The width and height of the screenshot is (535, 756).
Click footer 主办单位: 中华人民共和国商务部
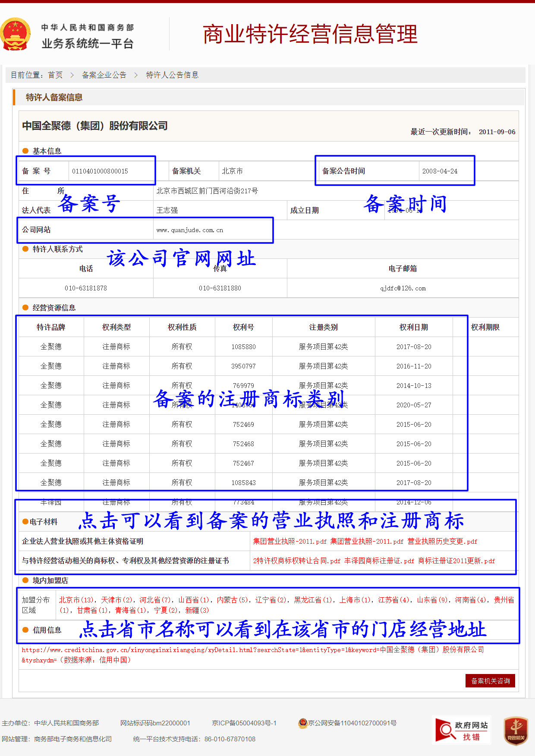tap(50, 723)
